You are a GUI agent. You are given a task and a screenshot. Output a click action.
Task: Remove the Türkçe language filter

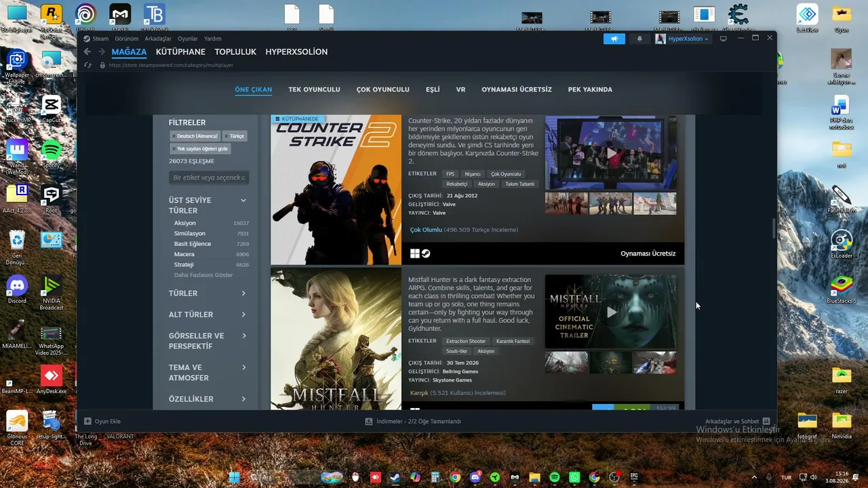(226, 136)
